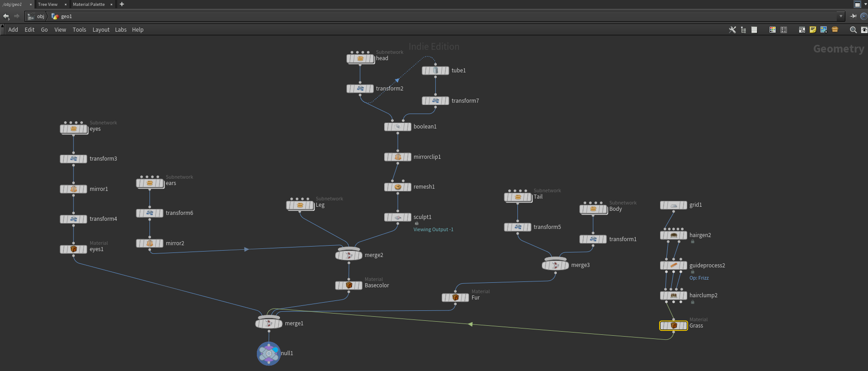Select the Tail subnetwork node
The height and width of the screenshot is (371, 868).
tap(518, 197)
